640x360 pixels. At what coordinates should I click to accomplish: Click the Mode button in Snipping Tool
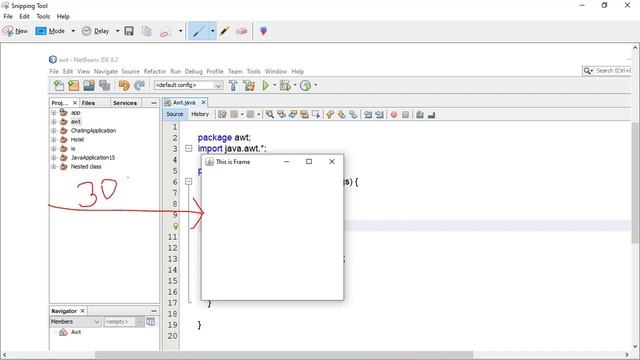pyautogui.click(x=50, y=31)
